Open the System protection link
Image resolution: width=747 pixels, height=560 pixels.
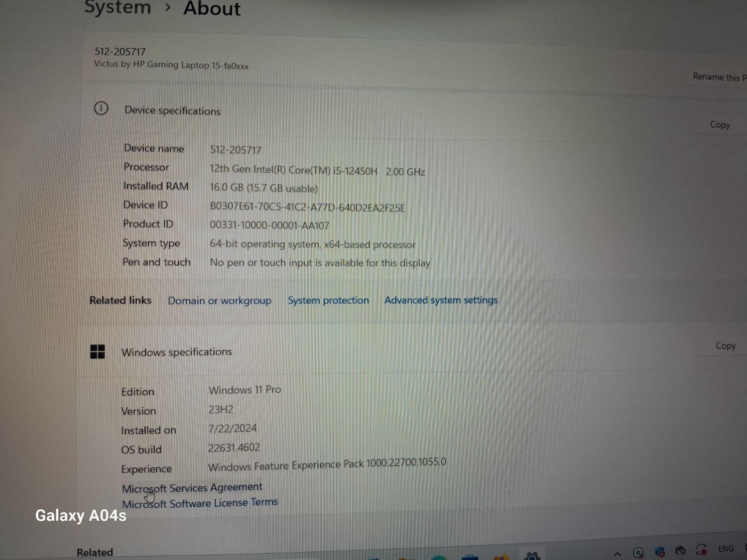coord(328,300)
